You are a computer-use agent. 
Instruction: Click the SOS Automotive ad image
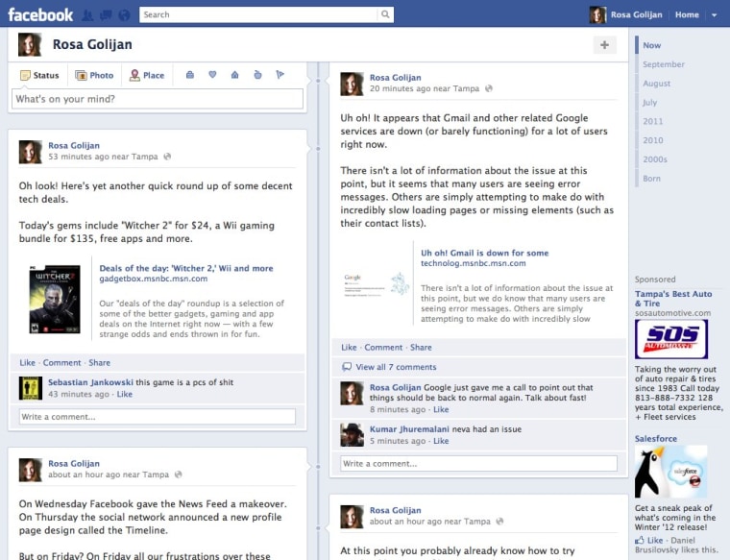[x=670, y=339]
